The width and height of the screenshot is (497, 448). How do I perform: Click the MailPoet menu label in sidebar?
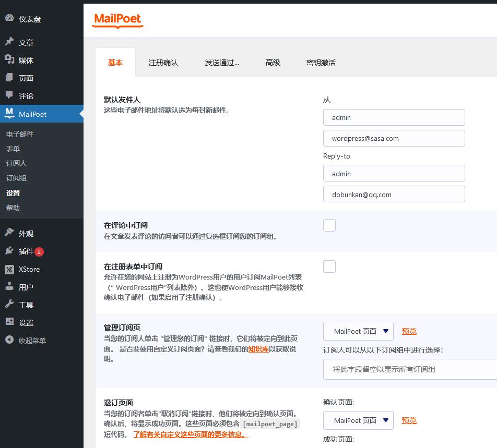pyautogui.click(x=33, y=114)
